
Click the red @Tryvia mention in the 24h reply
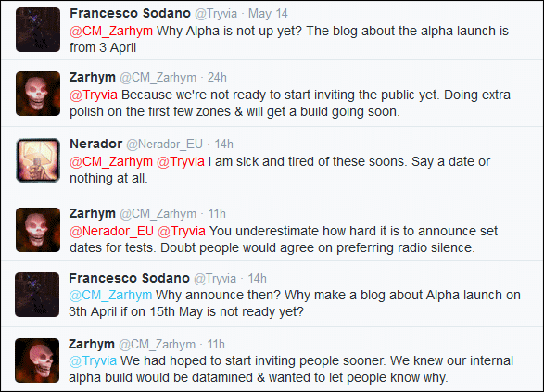[x=94, y=95]
